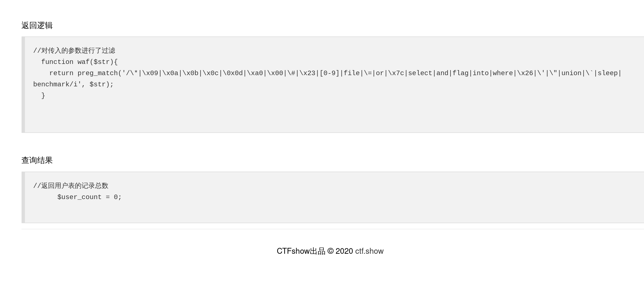The height and width of the screenshot is (286, 644).
Task: Click the 查询结果 heading
Action: [x=37, y=160]
